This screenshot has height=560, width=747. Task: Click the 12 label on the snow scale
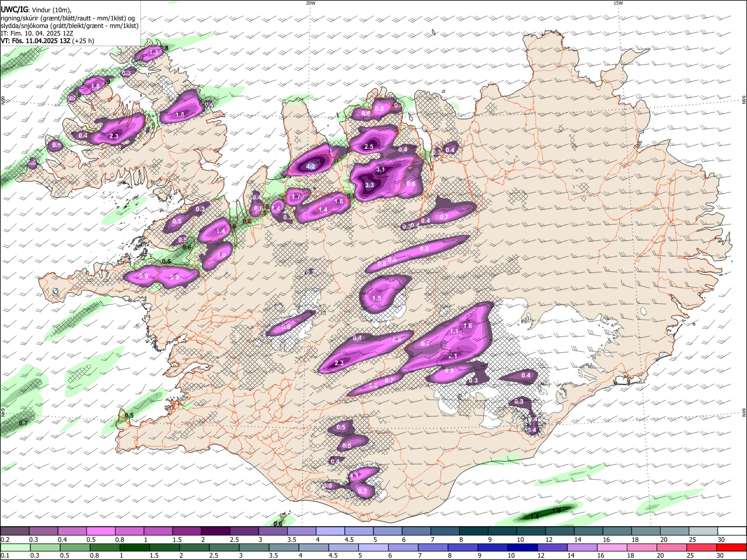(x=549, y=540)
